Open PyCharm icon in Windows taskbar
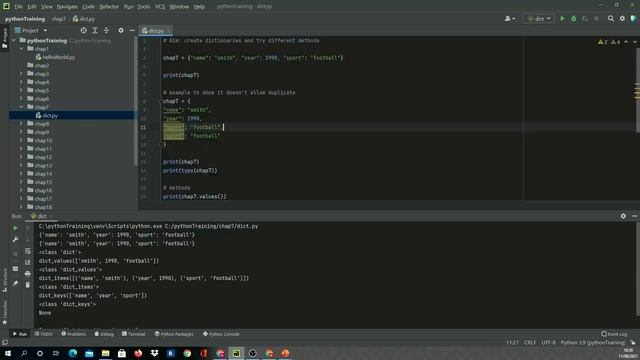640x360 pixels. (236, 353)
